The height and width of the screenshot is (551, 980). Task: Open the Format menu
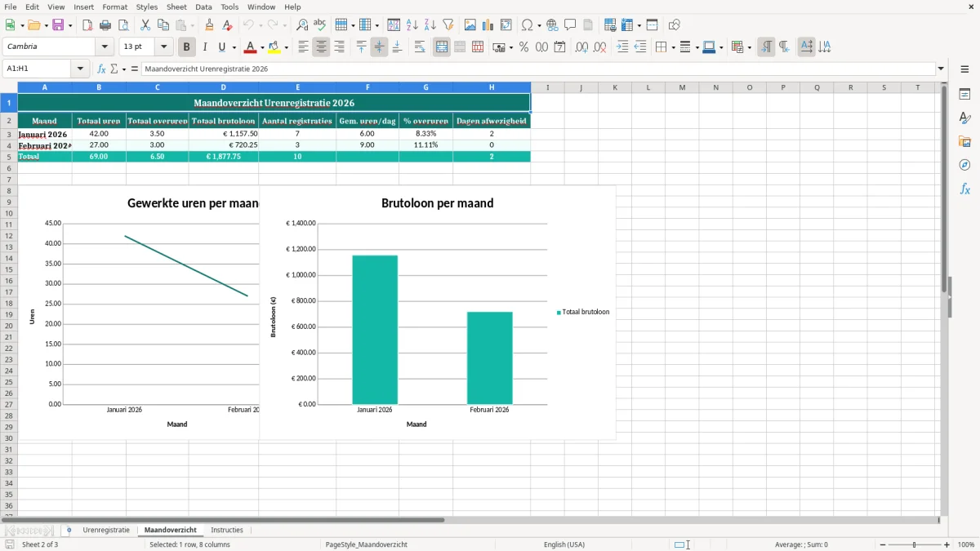click(x=115, y=7)
